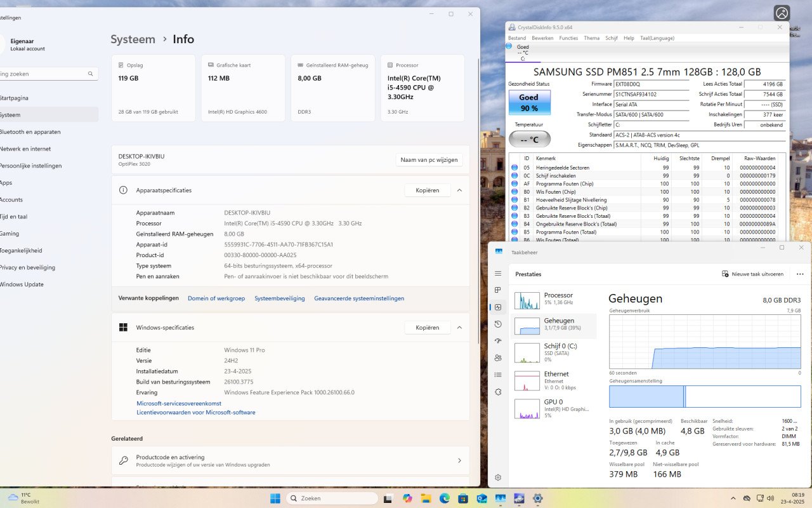Select Ethernet in performance list
This screenshot has height=508, width=812.
pos(554,380)
